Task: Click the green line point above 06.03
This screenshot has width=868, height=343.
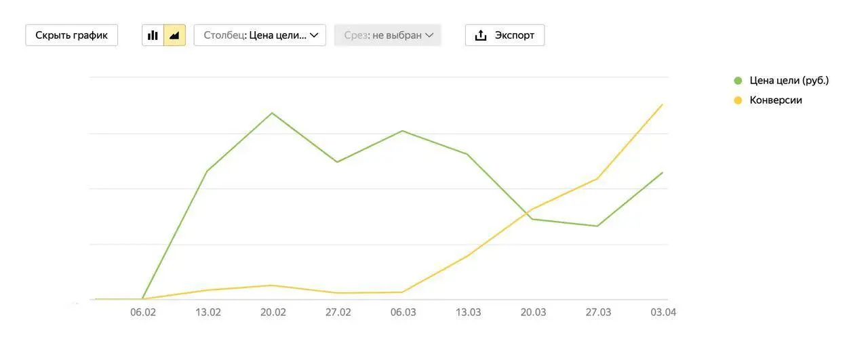Action: click(x=403, y=131)
